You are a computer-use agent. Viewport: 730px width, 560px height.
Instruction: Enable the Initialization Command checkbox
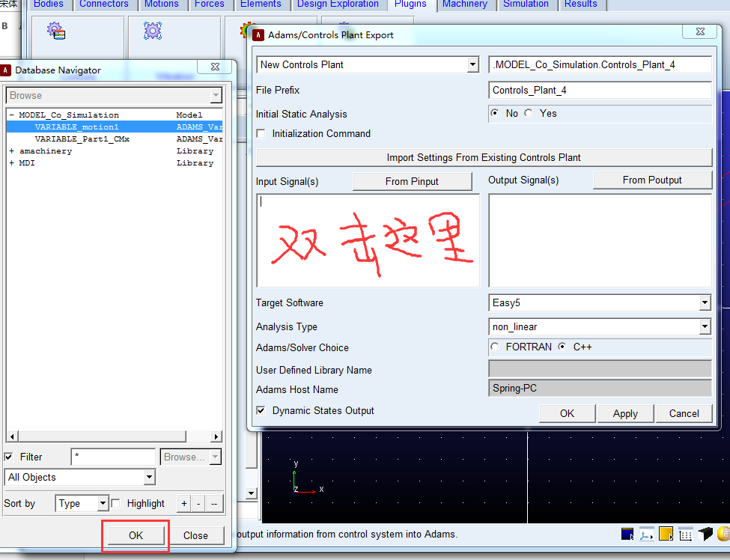pyautogui.click(x=261, y=133)
